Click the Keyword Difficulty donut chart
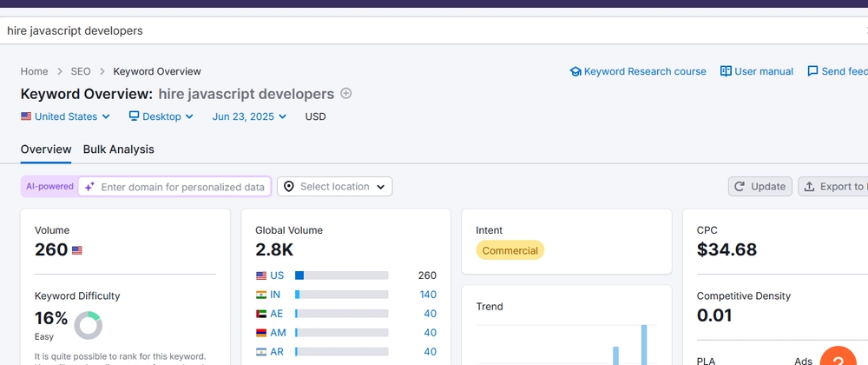The height and width of the screenshot is (365, 868). point(88,326)
